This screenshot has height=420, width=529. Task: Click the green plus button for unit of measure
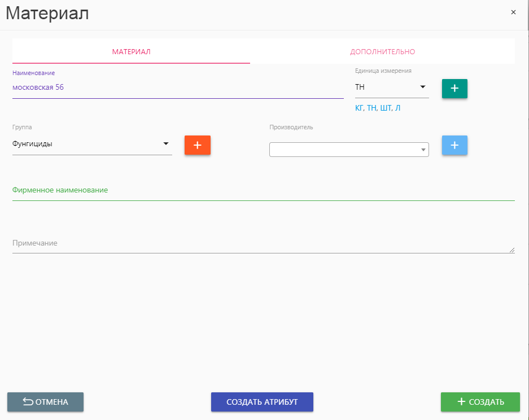coord(454,89)
